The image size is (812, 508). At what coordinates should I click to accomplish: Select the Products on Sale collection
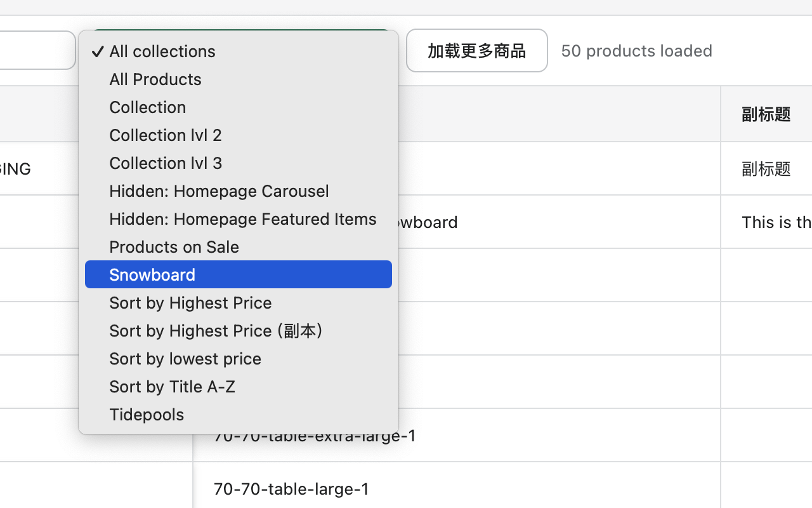click(174, 247)
